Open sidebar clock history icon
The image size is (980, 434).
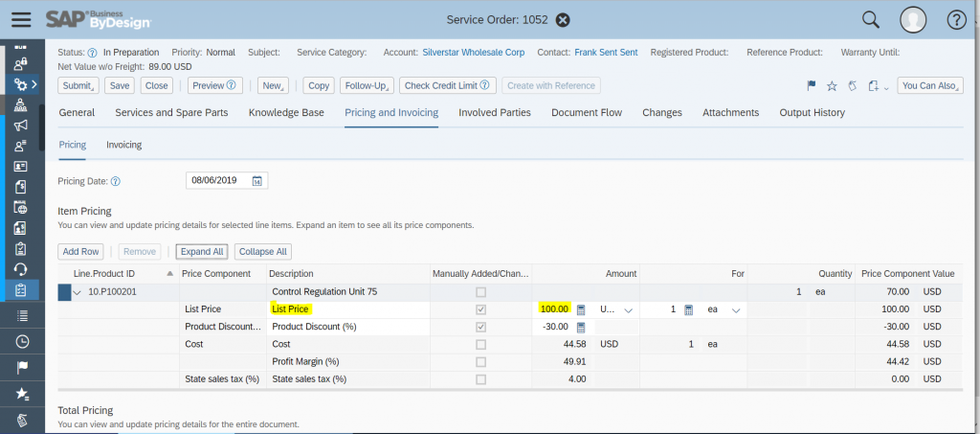[23, 341]
